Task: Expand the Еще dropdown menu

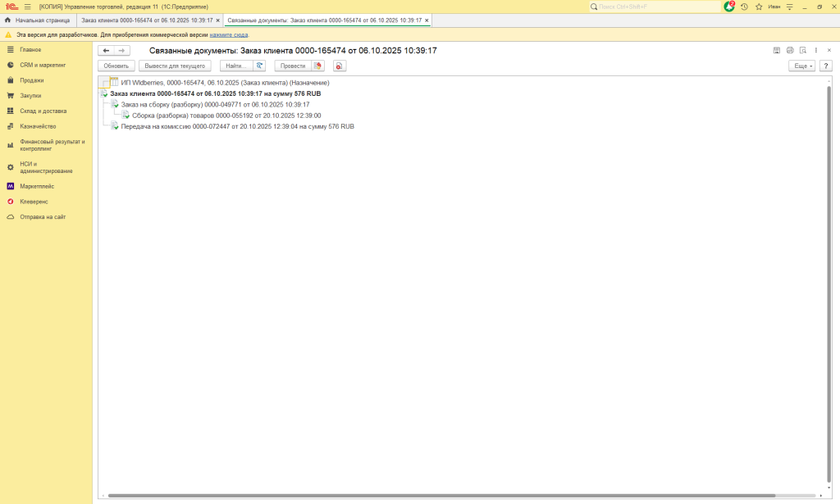Action: (801, 66)
